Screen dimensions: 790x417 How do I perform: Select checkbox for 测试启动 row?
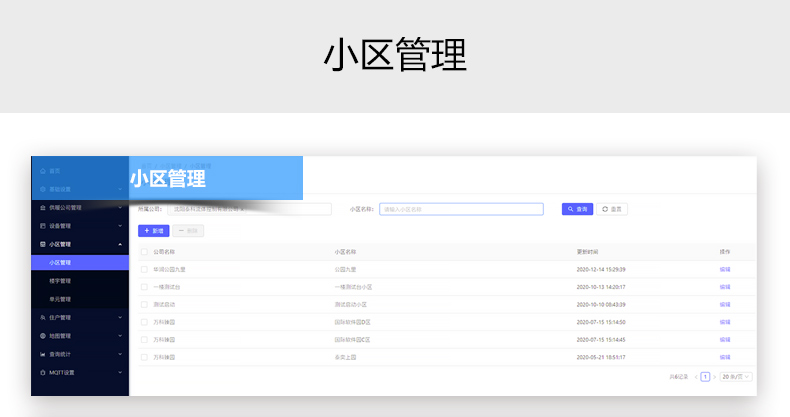[145, 304]
